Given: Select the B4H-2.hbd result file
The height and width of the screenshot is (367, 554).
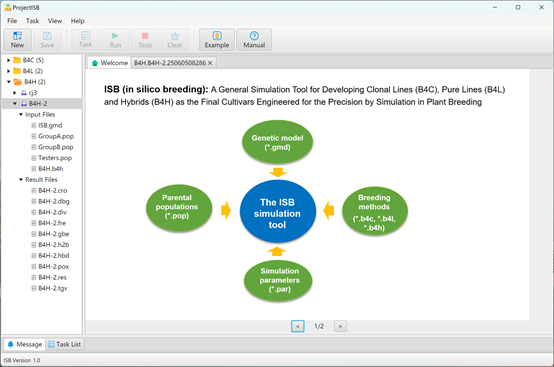Looking at the screenshot, I should (x=54, y=256).
